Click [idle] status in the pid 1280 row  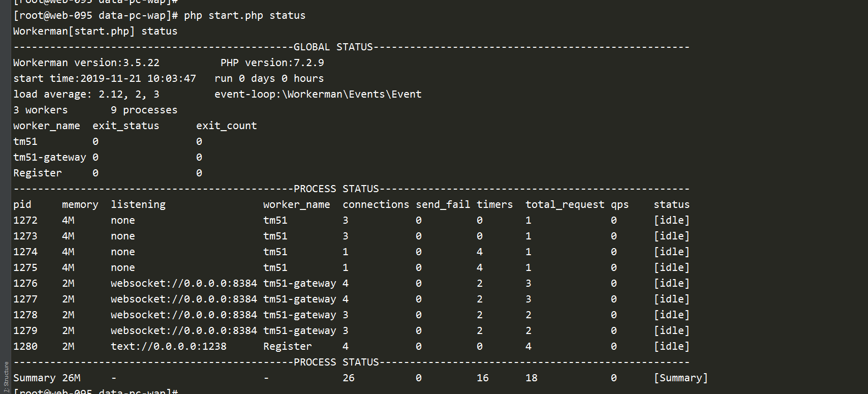tap(671, 346)
